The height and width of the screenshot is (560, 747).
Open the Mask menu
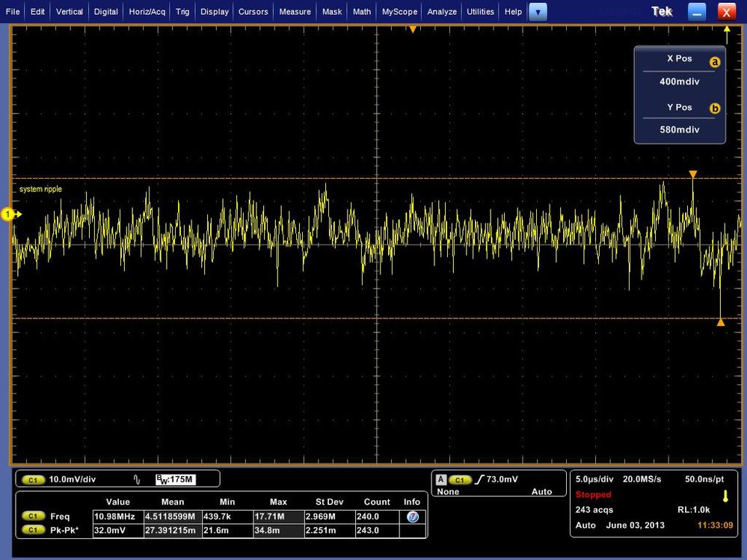click(332, 11)
